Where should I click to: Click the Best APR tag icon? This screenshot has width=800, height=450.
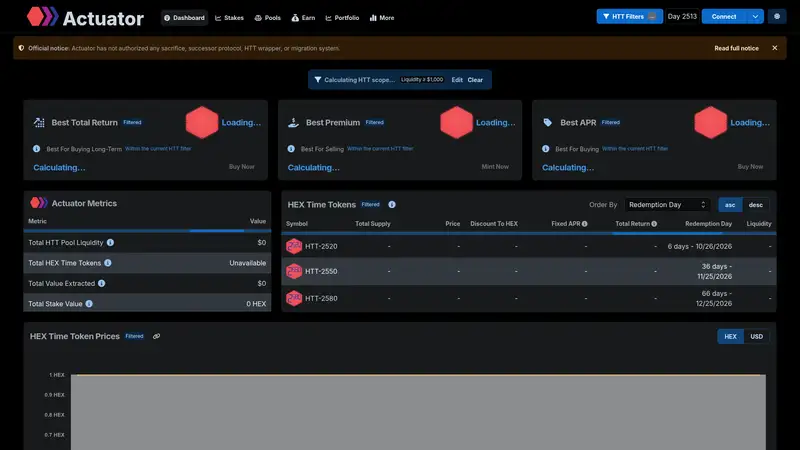(x=547, y=122)
